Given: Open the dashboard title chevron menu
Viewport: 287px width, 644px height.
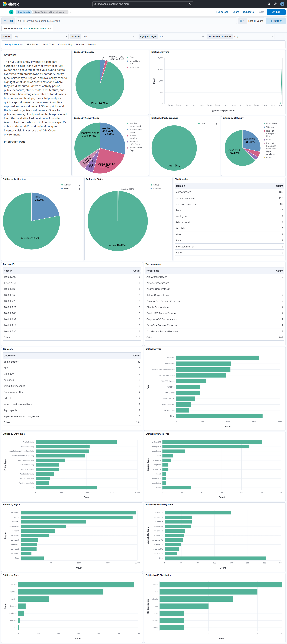Looking at the screenshot, I should pyautogui.click(x=71, y=12).
